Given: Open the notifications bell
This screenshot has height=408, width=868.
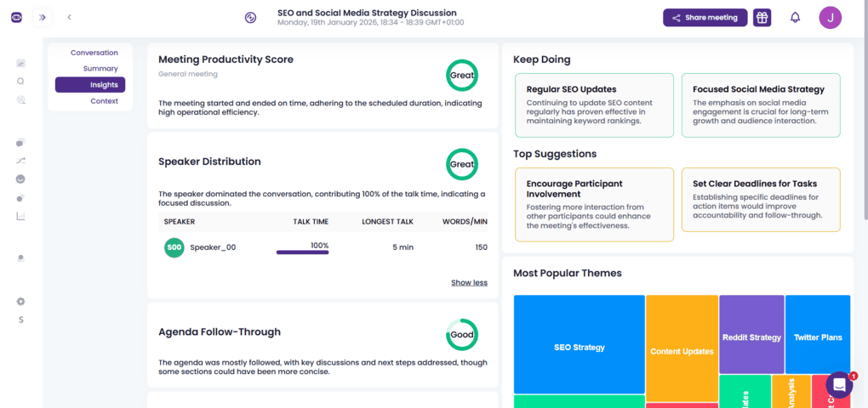Looking at the screenshot, I should [x=795, y=18].
